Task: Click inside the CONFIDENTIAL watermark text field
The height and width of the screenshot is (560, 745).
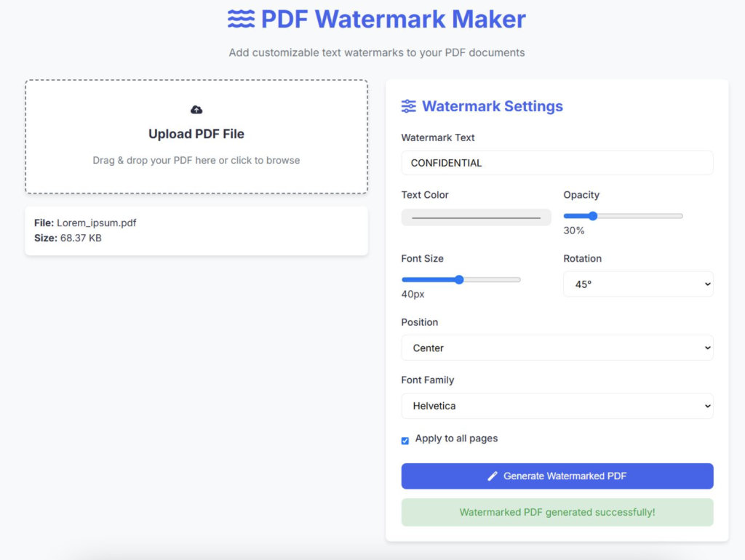Action: [557, 163]
